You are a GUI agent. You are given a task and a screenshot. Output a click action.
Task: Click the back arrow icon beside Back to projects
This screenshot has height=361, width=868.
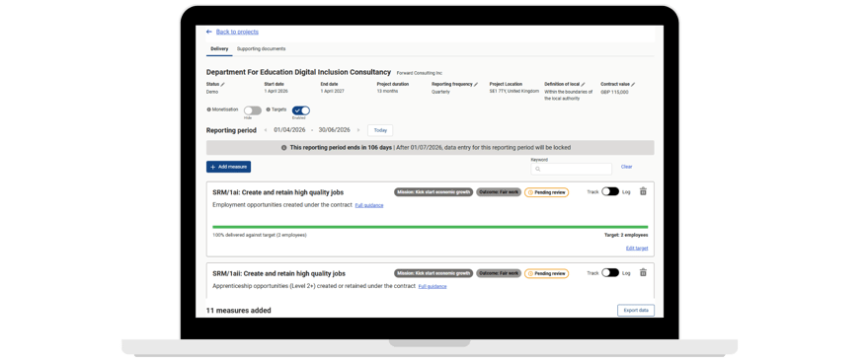click(209, 33)
